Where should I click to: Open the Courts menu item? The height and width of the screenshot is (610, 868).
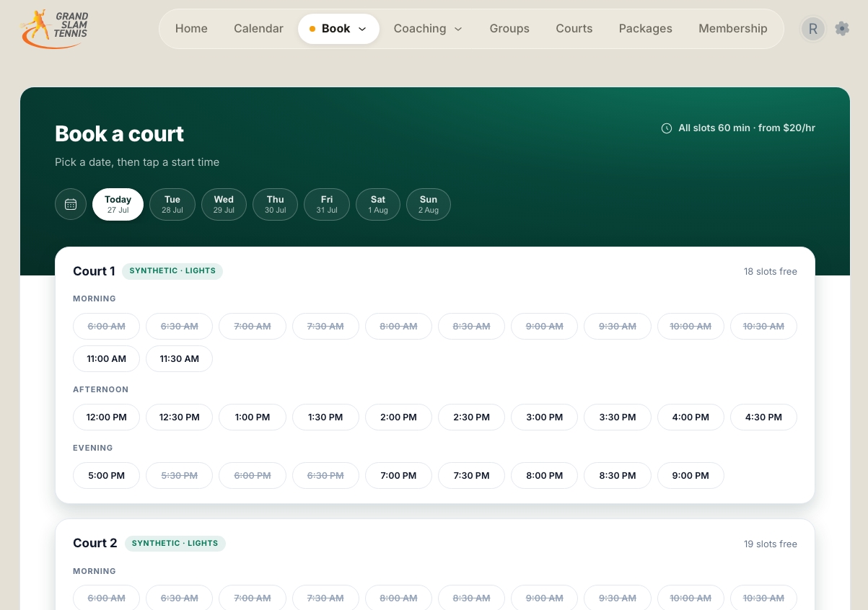(574, 29)
